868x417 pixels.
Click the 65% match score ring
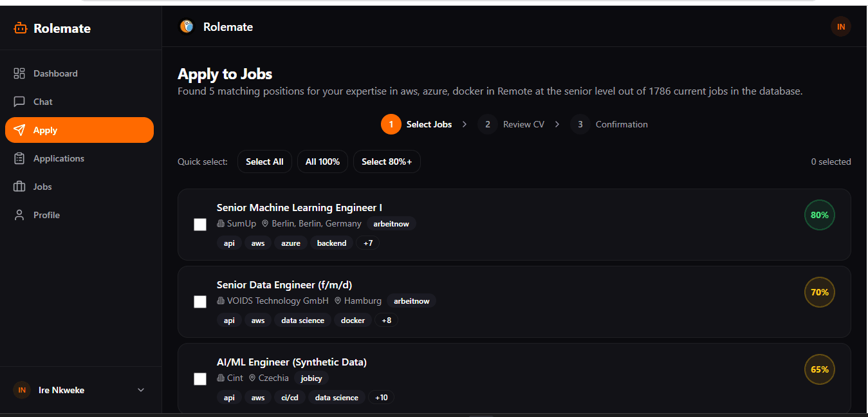pyautogui.click(x=820, y=369)
